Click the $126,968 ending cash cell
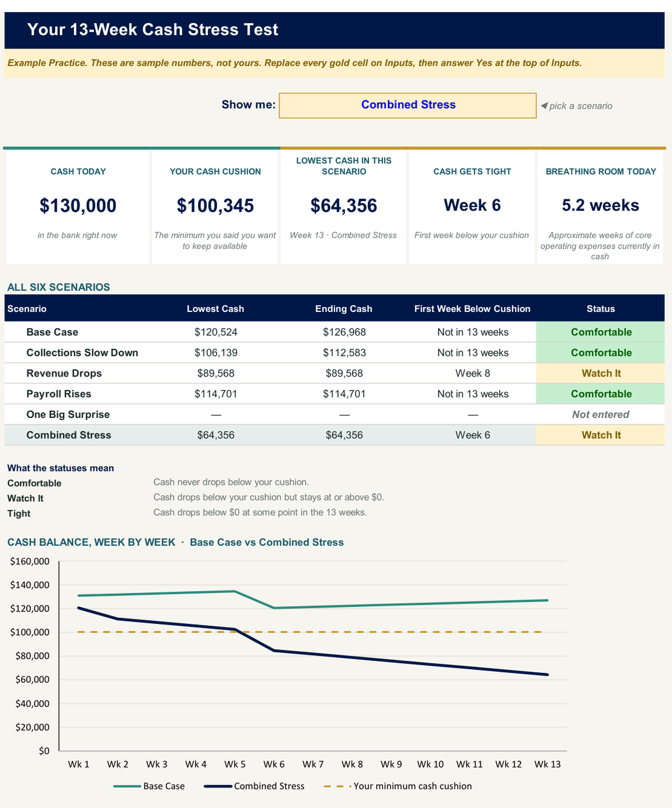The width and height of the screenshot is (672, 808). pyautogui.click(x=344, y=332)
